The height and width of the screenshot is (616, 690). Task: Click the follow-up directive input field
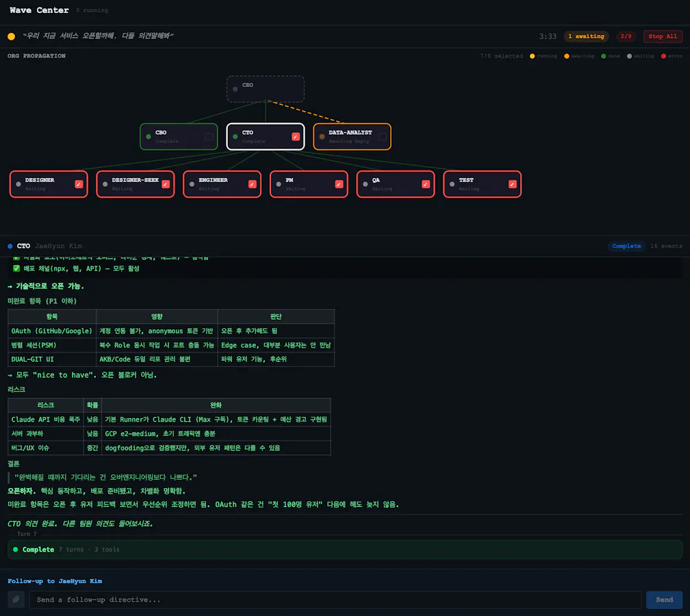335,600
